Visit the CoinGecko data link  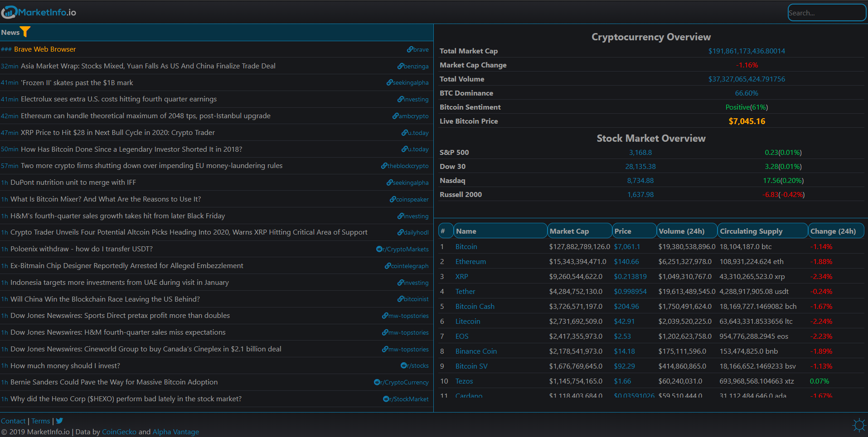tap(119, 432)
